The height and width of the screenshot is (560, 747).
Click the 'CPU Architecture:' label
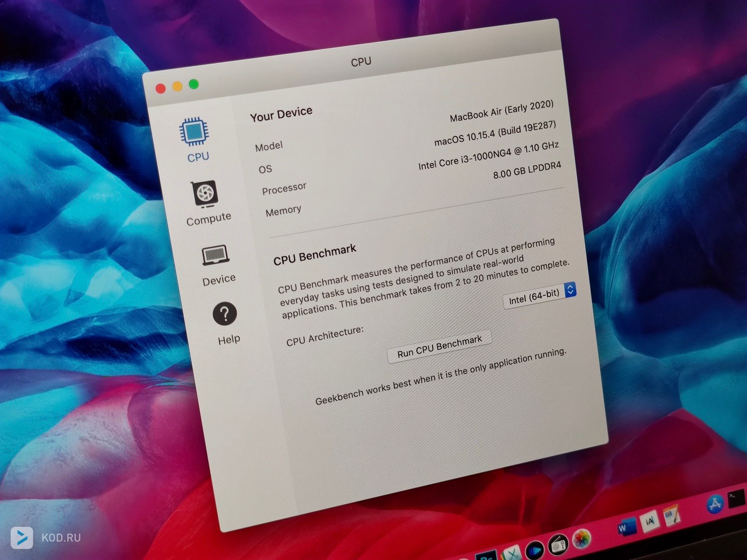tap(325, 336)
